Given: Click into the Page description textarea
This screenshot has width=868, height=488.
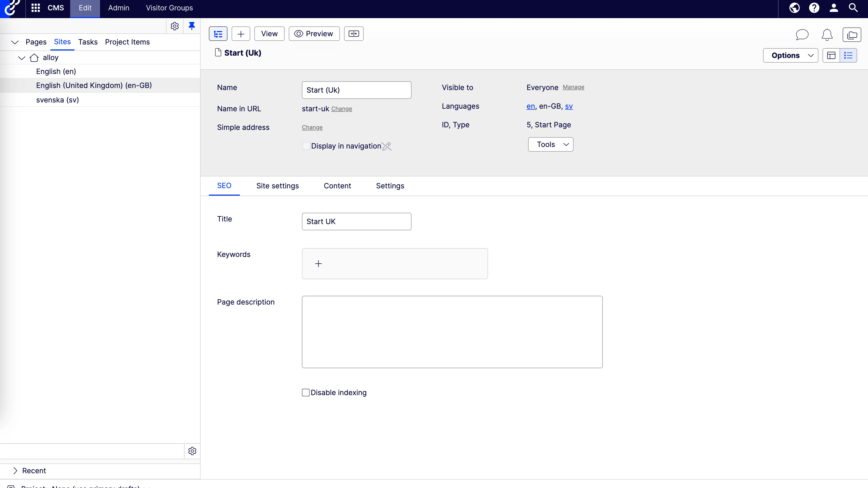Looking at the screenshot, I should click(x=452, y=332).
